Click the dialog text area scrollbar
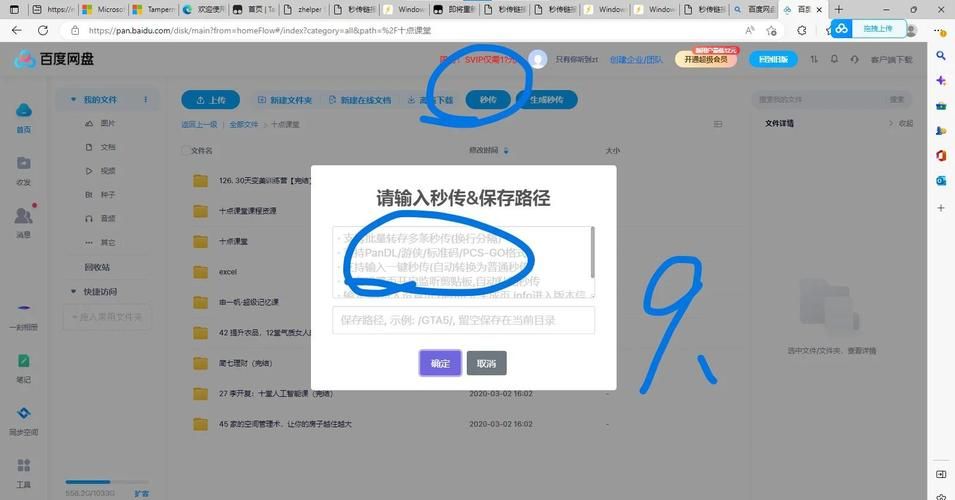The width and height of the screenshot is (955, 500). (592, 252)
